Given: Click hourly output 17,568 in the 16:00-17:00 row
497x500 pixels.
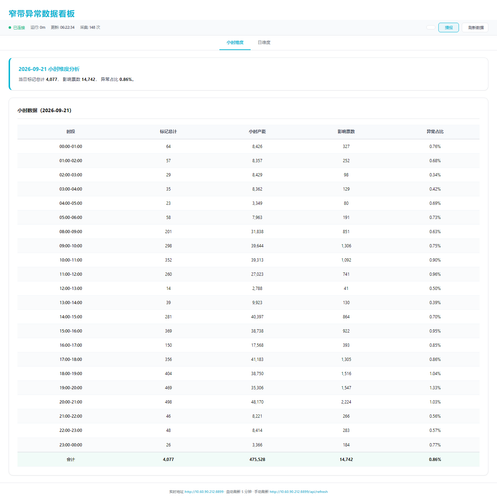Looking at the screenshot, I should click(257, 345).
